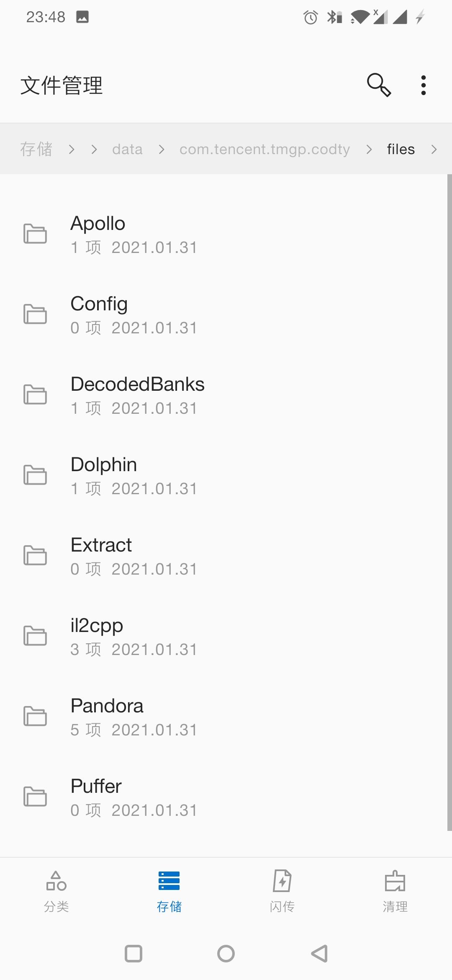Tap the Apollo folder icon
452x980 pixels.
pyautogui.click(x=35, y=234)
